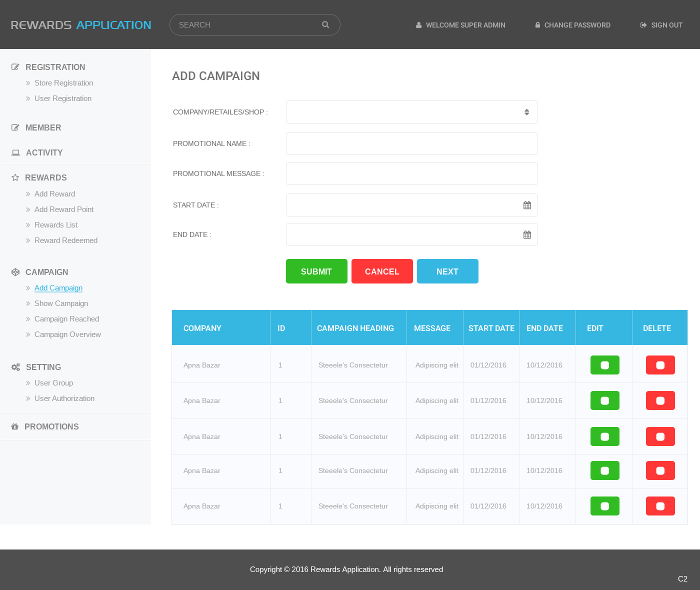Open the Start Date calendar icon
The height and width of the screenshot is (590, 700).
click(527, 205)
